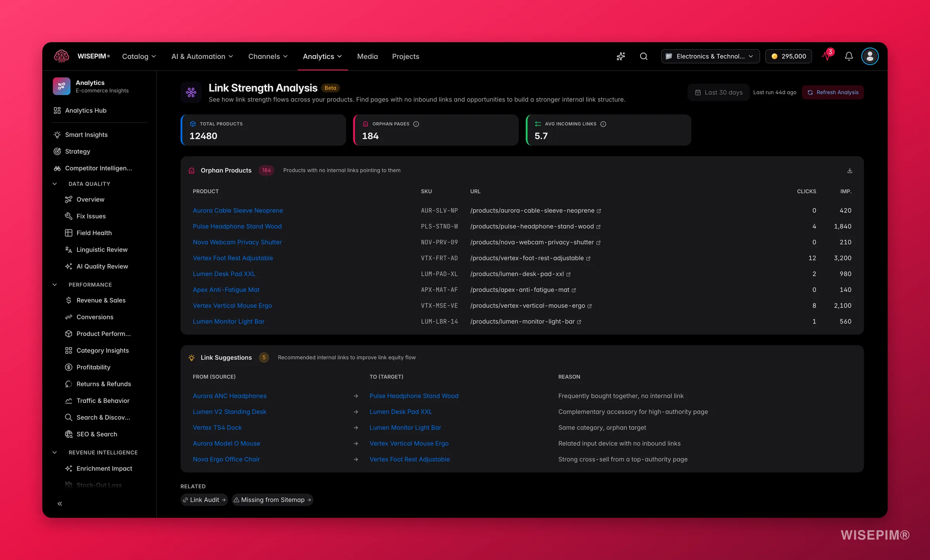Show info tooltip for Avg Incoming Links
This screenshot has width=930, height=560.
coord(603,124)
